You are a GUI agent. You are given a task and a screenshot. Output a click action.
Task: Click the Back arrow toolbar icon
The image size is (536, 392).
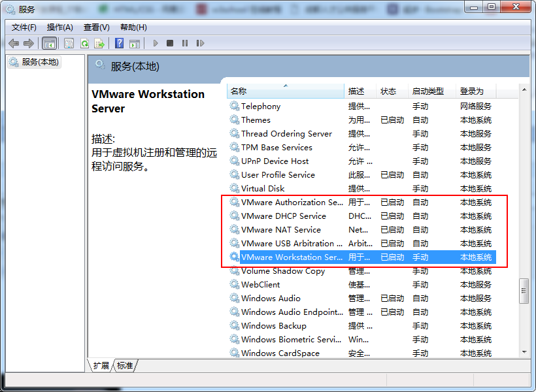[x=14, y=43]
